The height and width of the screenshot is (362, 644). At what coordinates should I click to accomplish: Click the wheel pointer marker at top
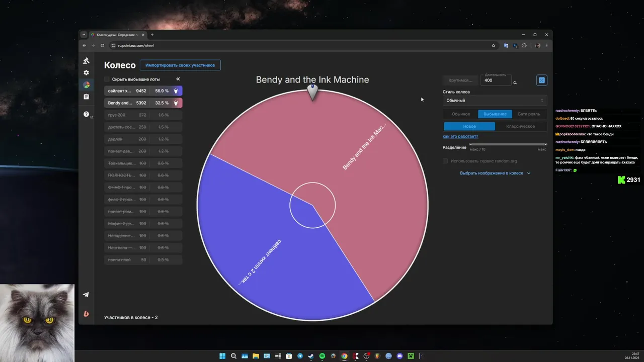coord(312,92)
